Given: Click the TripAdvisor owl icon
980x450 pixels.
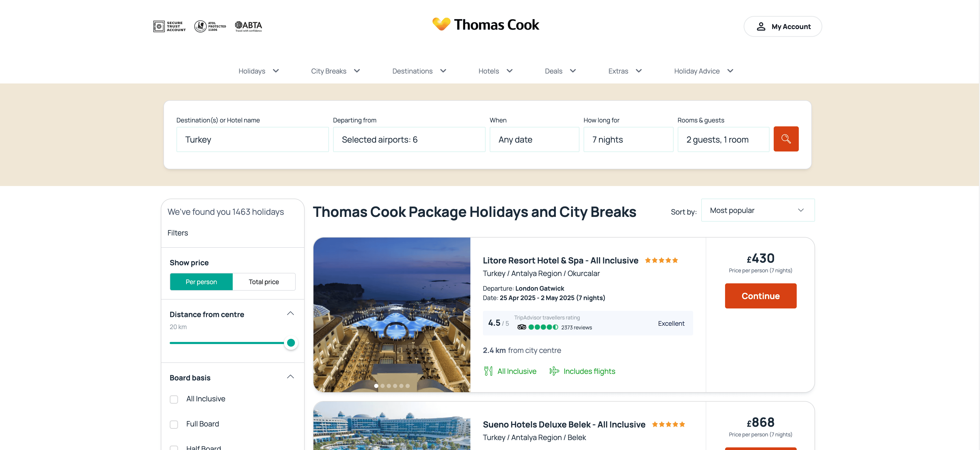Looking at the screenshot, I should click(522, 327).
